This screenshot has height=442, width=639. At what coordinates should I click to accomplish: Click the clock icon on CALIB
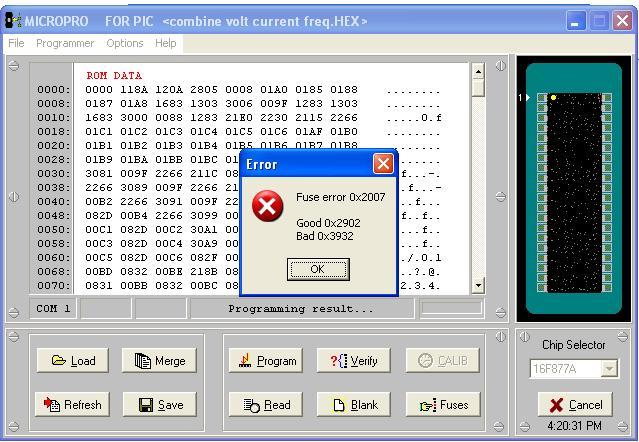point(425,361)
